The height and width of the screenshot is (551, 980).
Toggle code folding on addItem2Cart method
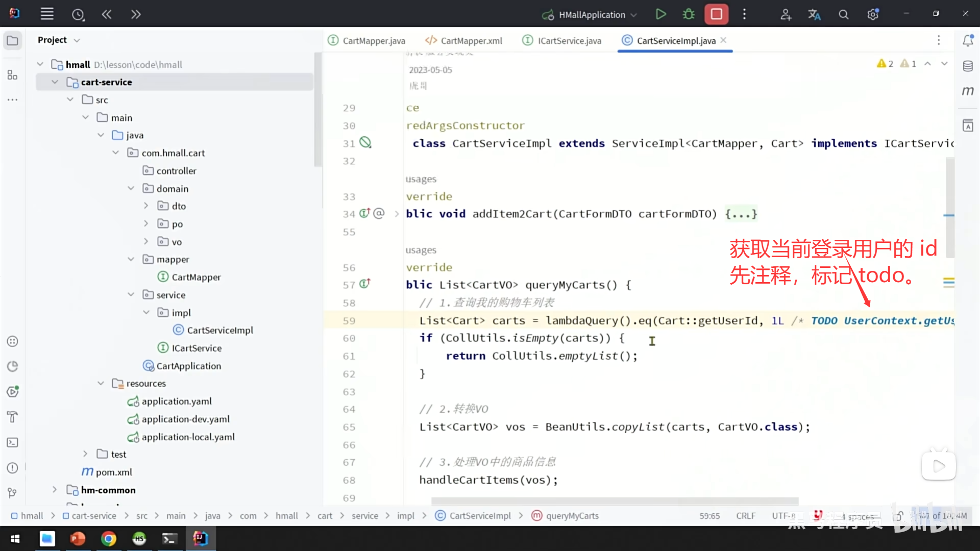click(397, 214)
